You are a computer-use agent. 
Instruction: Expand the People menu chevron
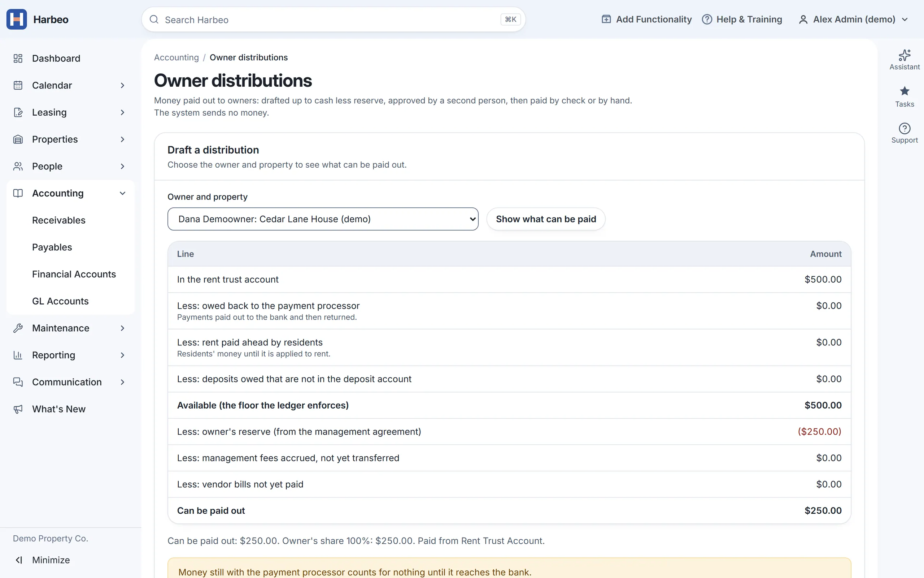pyautogui.click(x=123, y=166)
